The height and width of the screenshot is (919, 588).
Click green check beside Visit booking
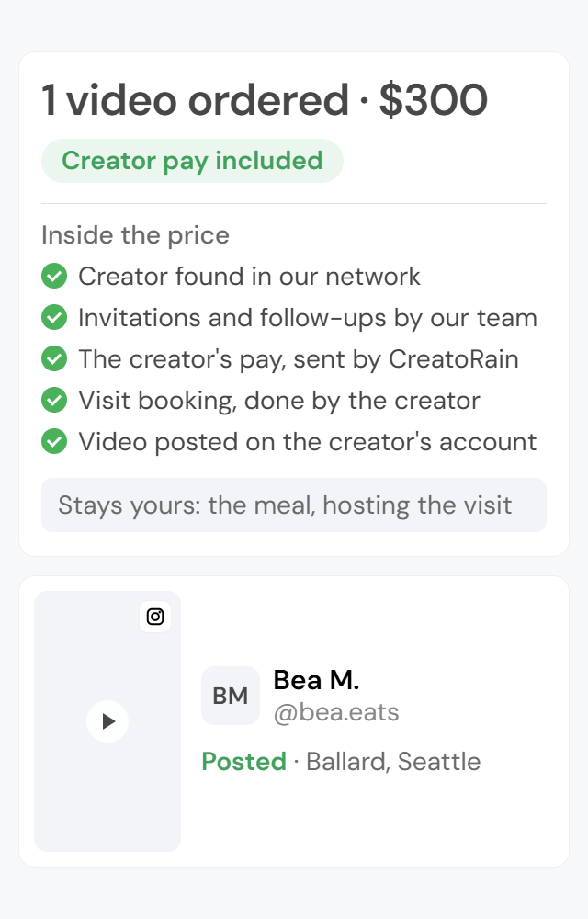(54, 401)
